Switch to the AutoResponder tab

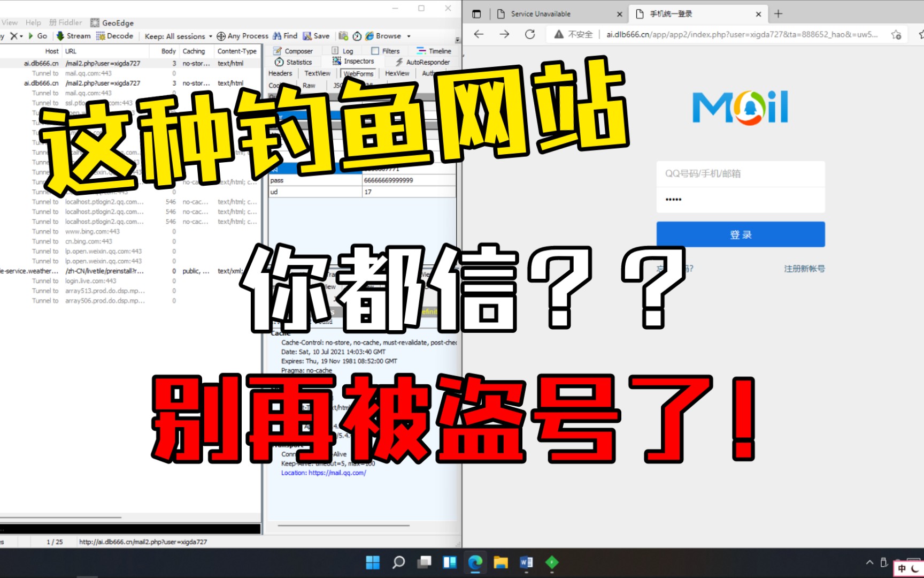422,62
